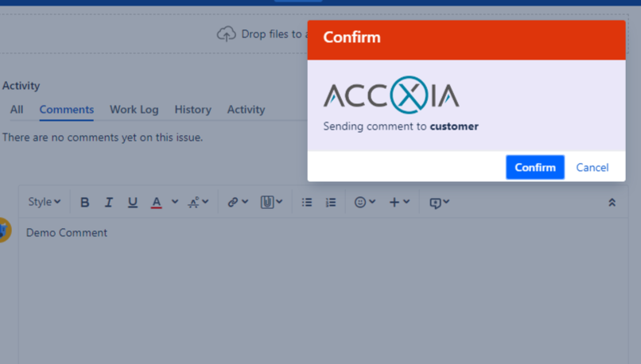
Task: Toggle italic formatting in comment editor
Action: pyautogui.click(x=108, y=202)
